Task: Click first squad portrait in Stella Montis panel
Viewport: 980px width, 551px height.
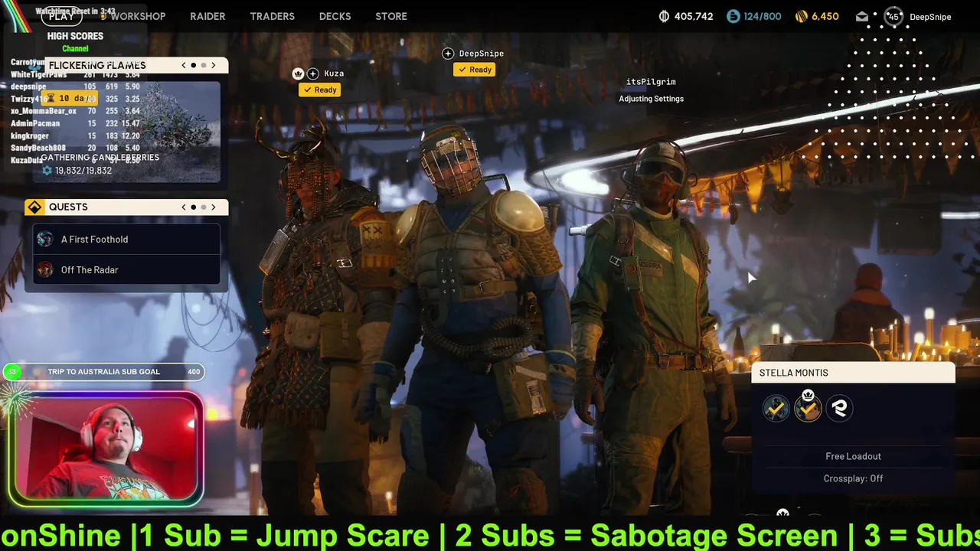Action: pyautogui.click(x=776, y=409)
